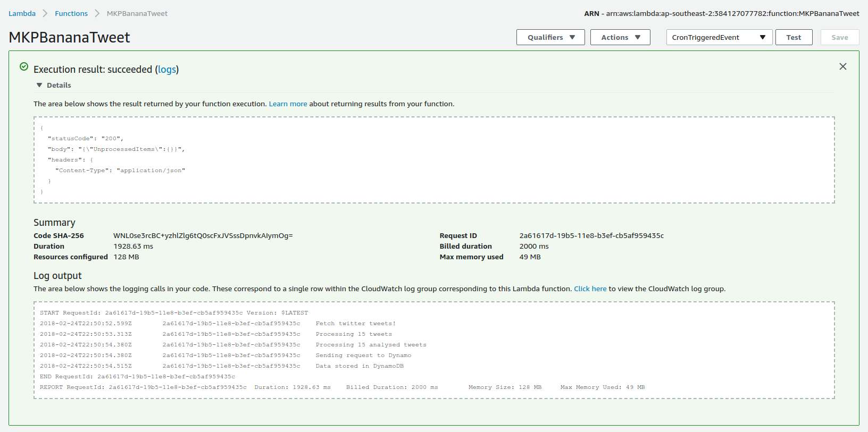Image resolution: width=868 pixels, height=432 pixels.
Task: Close the execution result panel
Action: 843,66
